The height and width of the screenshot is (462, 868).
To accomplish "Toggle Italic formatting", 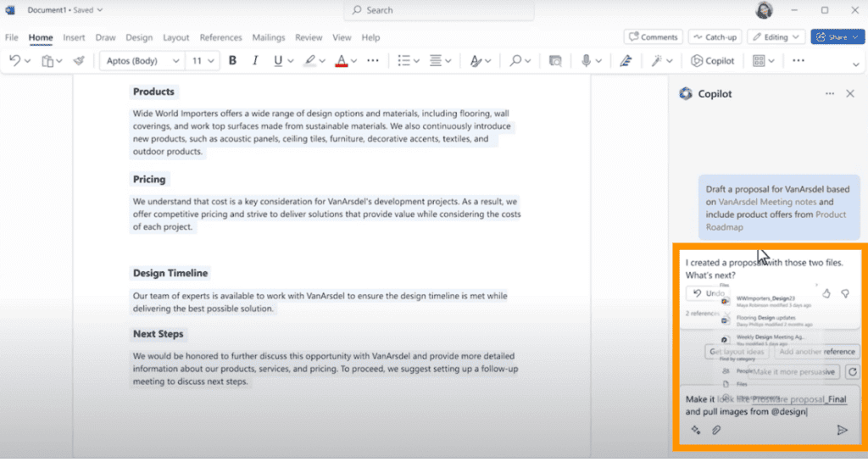I will (255, 61).
